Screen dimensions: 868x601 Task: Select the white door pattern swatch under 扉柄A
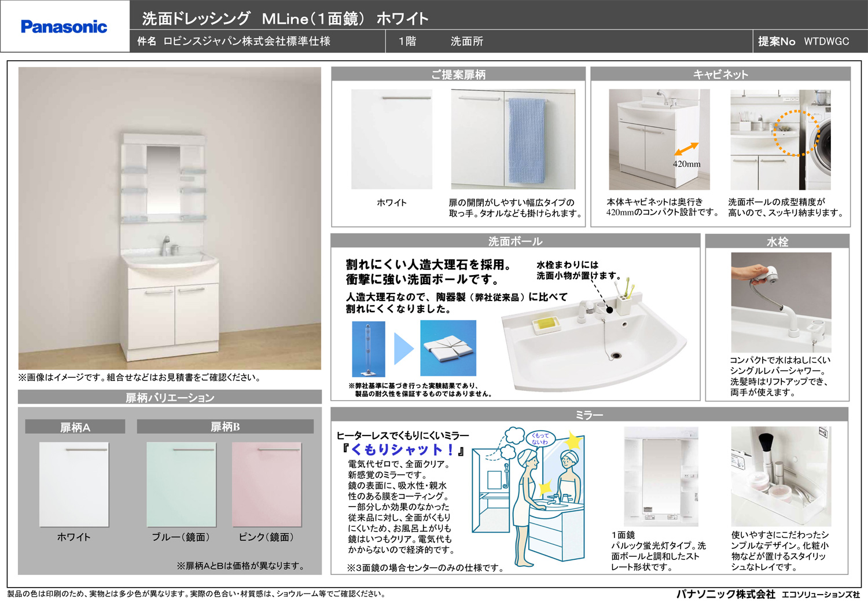click(x=74, y=485)
